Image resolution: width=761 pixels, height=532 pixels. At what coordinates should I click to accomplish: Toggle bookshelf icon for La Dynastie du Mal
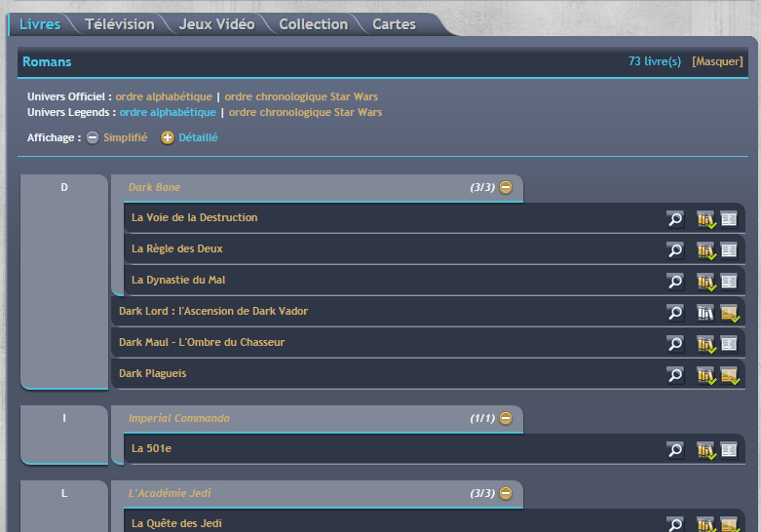(x=705, y=281)
